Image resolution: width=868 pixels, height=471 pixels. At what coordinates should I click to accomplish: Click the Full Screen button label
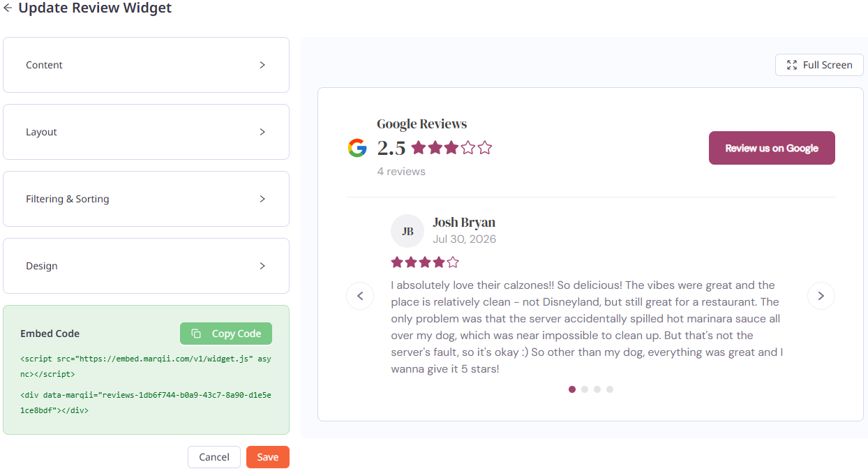click(828, 65)
